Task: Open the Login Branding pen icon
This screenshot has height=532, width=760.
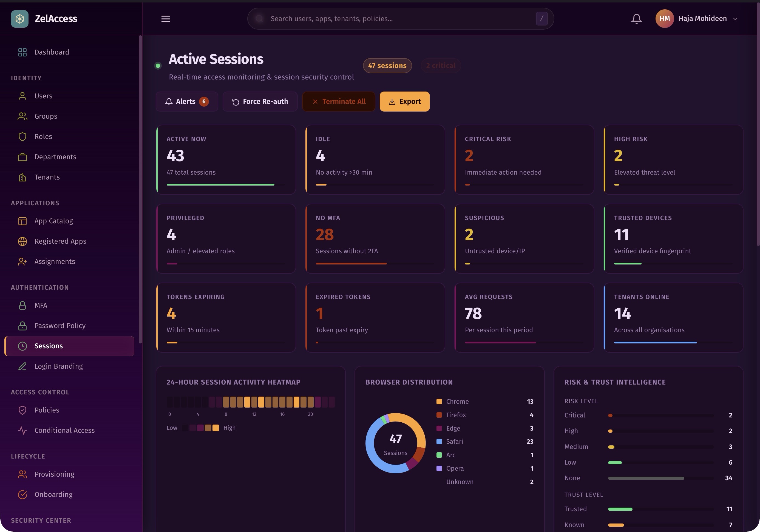Action: (x=22, y=366)
